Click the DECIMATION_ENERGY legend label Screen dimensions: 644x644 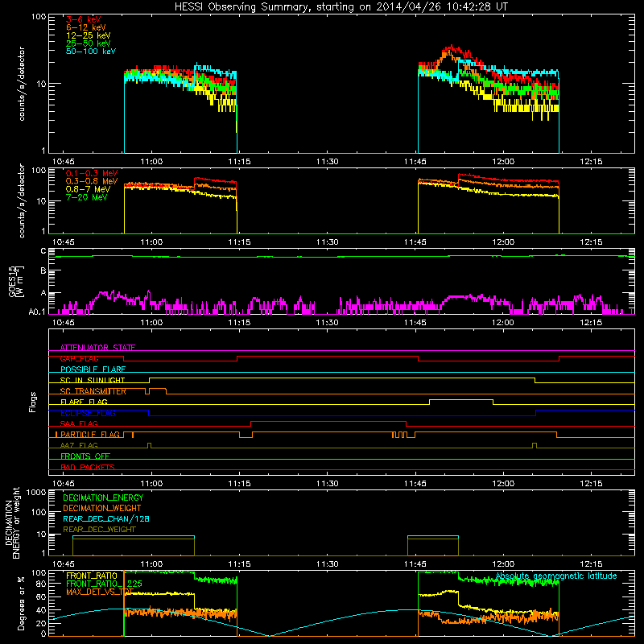pyautogui.click(x=103, y=497)
